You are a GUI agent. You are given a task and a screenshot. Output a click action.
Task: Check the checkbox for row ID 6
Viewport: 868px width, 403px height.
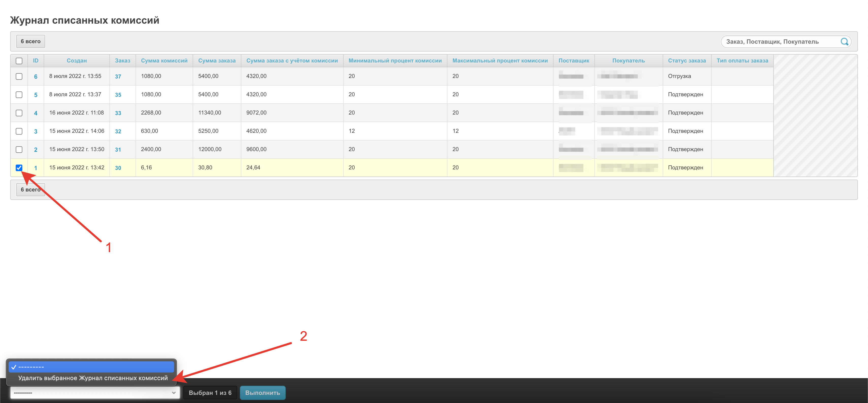19,76
